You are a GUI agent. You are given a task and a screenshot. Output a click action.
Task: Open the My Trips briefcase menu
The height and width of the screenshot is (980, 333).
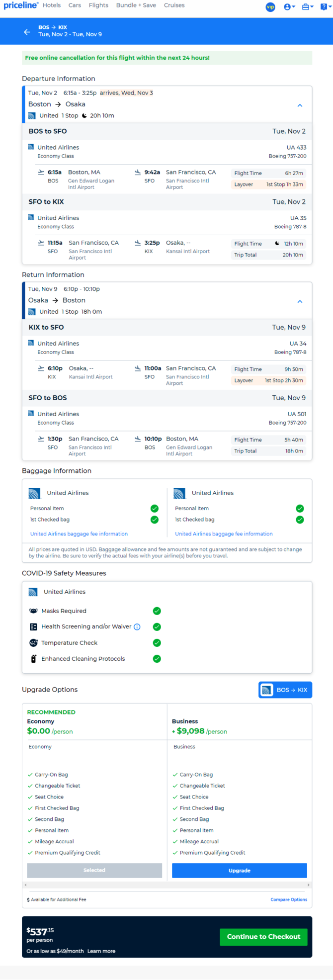point(307,7)
